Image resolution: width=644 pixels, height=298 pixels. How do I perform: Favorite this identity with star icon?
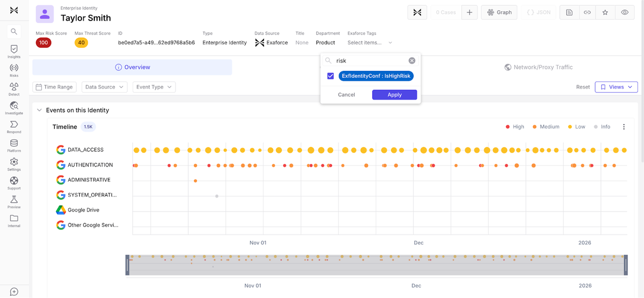605,12
